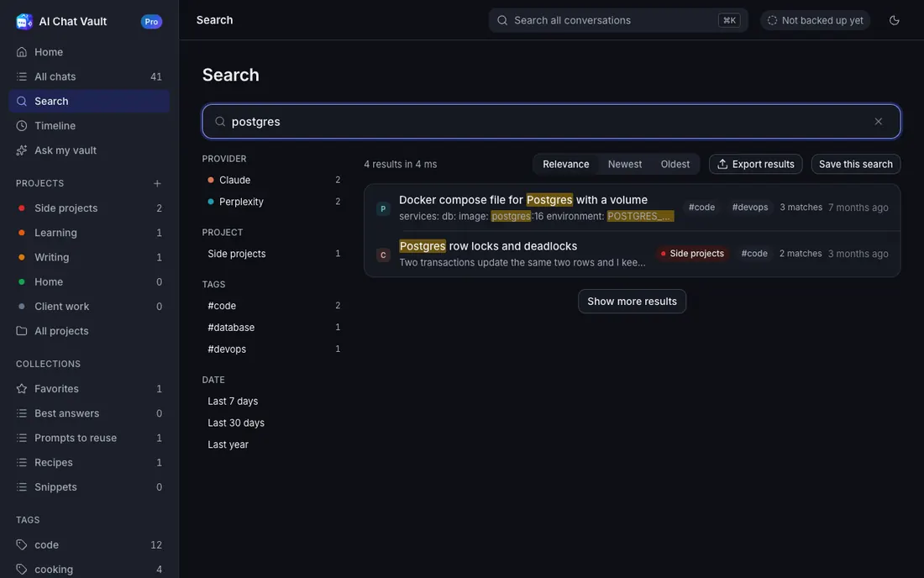This screenshot has width=924, height=578.
Task: Sort results by Newest
Action: [625, 165]
